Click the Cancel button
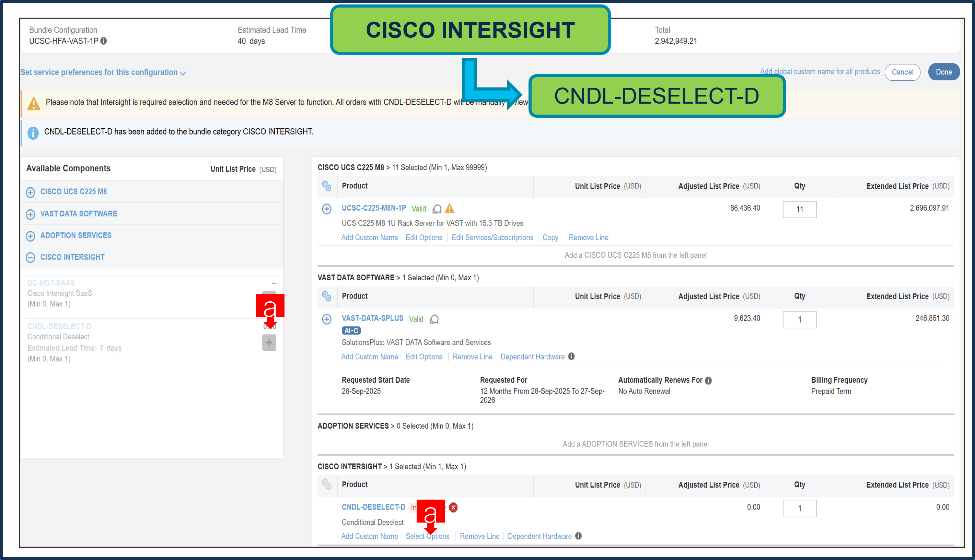This screenshot has height=560, width=975. (902, 72)
